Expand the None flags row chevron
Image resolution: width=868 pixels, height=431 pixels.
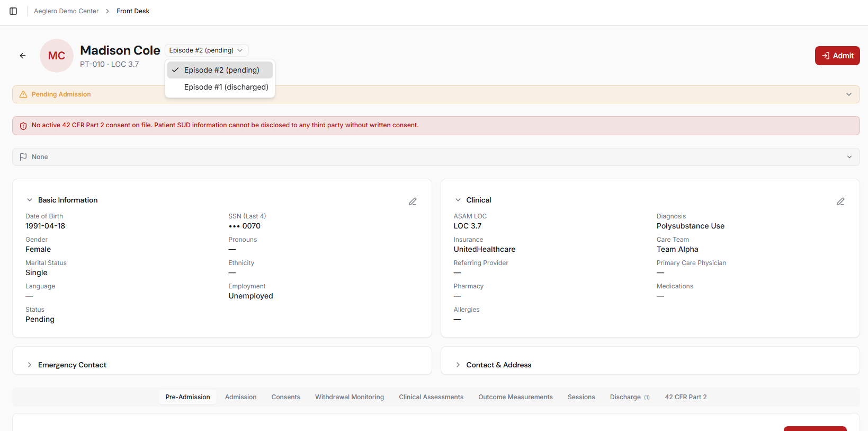[x=849, y=157]
